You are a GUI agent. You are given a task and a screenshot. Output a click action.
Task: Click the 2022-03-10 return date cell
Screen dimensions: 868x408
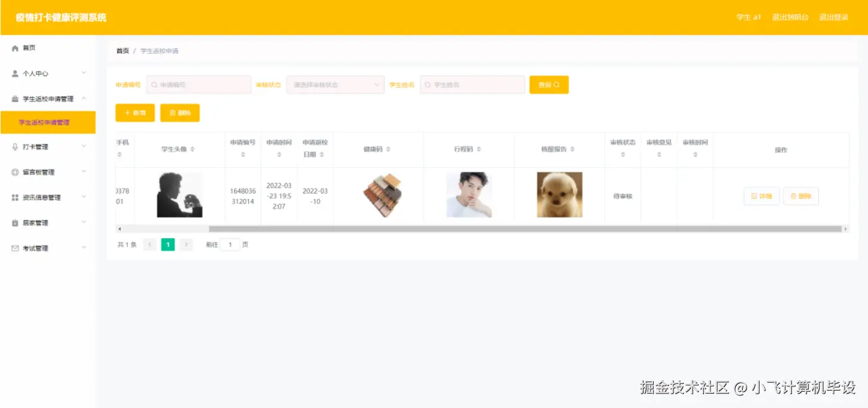[315, 196]
